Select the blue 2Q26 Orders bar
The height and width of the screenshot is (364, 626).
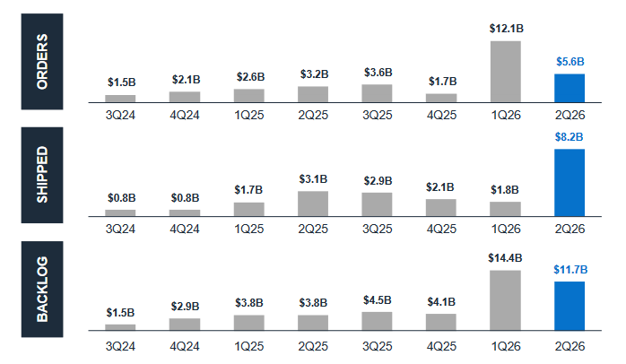pyautogui.click(x=569, y=88)
